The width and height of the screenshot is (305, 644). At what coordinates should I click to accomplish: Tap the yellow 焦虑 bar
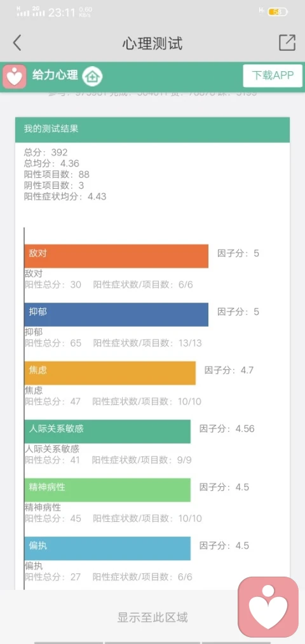coord(110,373)
